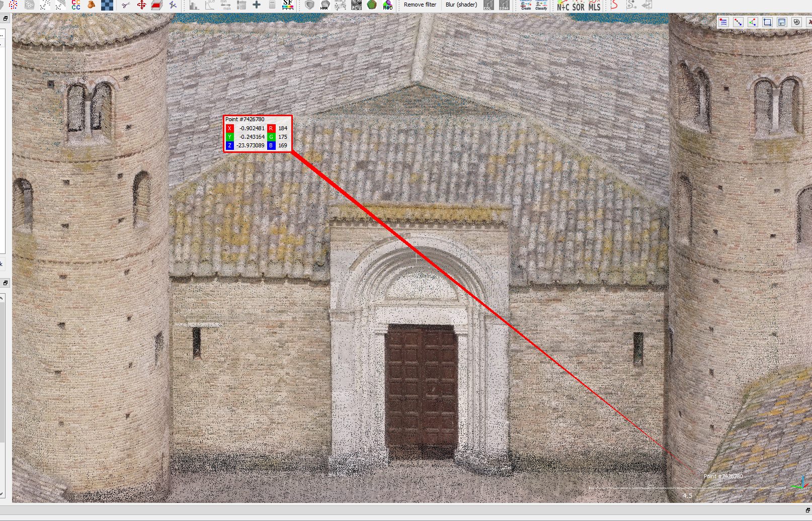
Task: Toggle the SSAO shader
Action: pos(504,5)
